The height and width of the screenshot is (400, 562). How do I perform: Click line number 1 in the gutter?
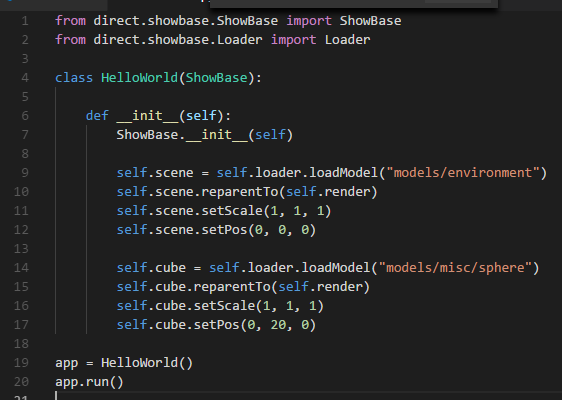pos(25,21)
